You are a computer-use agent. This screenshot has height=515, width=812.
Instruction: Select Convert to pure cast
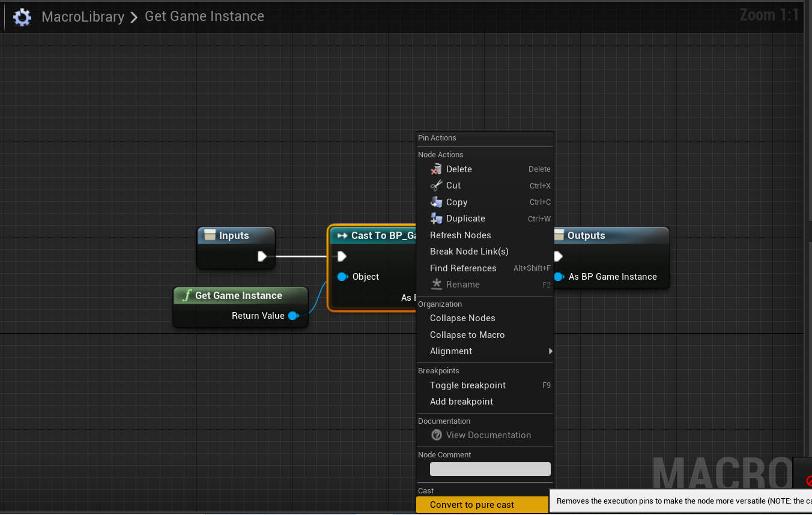pyautogui.click(x=483, y=505)
